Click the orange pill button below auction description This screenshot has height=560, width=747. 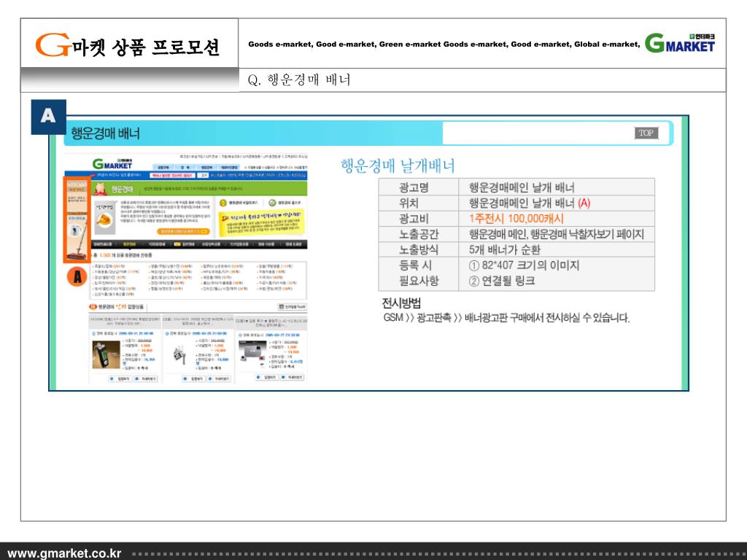pyautogui.click(x=183, y=231)
